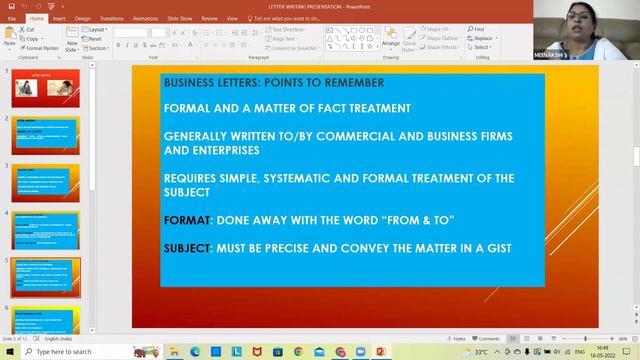The width and height of the screenshot is (640, 360).
Task: Open Quick Styles gallery
Action: pos(409,40)
